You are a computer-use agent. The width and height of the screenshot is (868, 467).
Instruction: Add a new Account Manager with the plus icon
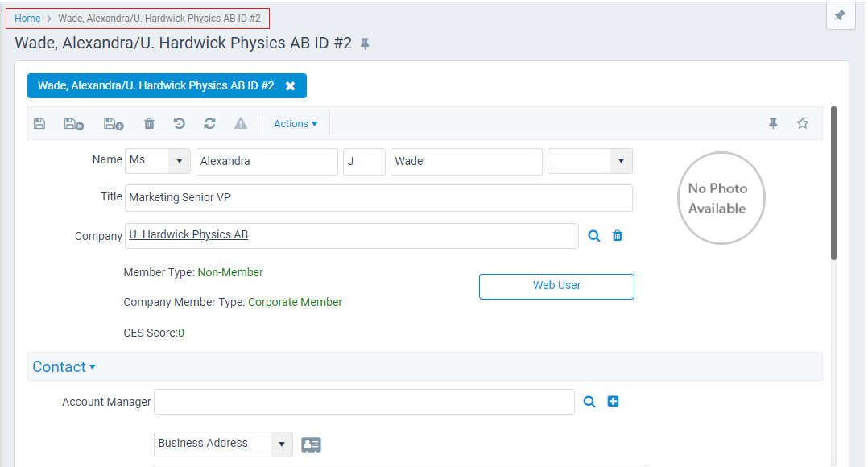pyautogui.click(x=613, y=401)
